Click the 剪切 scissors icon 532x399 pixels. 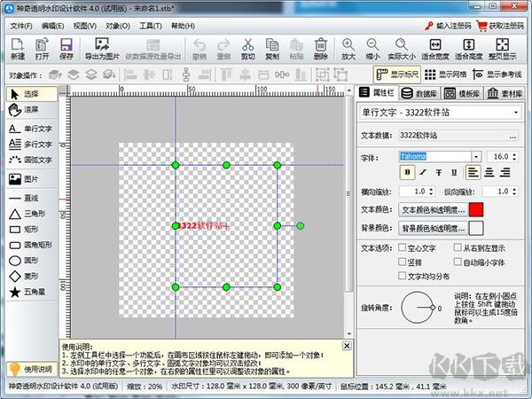coord(247,48)
